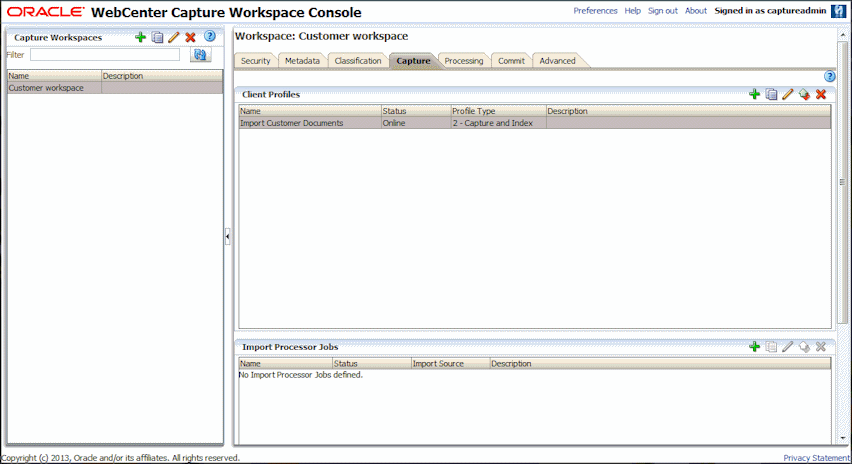Sort Import Processor Jobs by Import Source header

click(x=450, y=363)
